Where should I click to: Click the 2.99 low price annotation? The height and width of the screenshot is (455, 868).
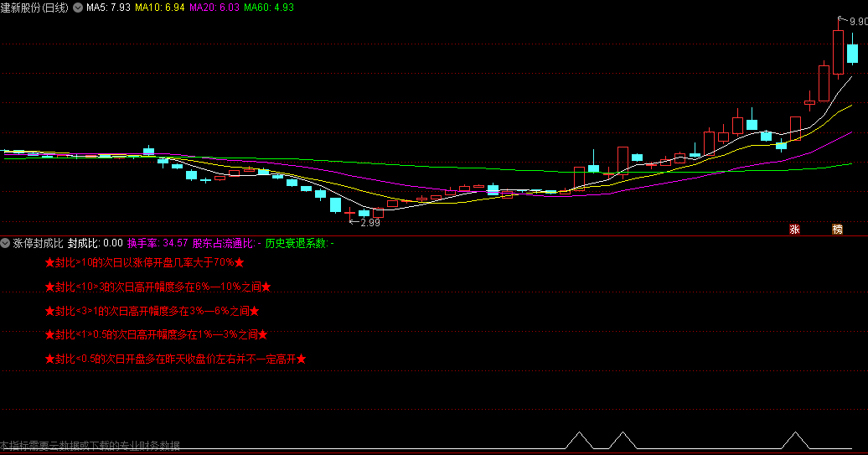click(x=369, y=223)
